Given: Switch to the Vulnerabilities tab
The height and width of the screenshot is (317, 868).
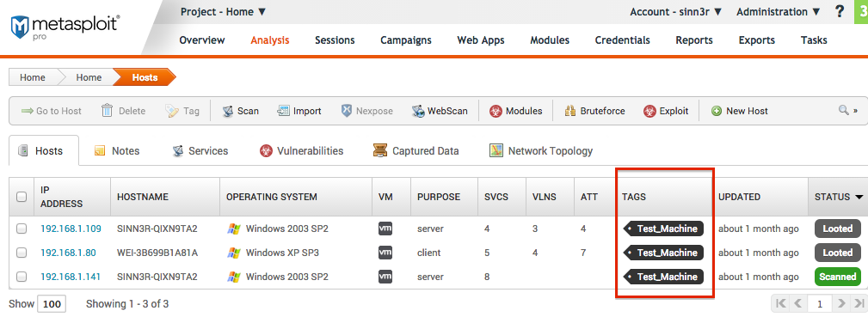Looking at the screenshot, I should (302, 150).
